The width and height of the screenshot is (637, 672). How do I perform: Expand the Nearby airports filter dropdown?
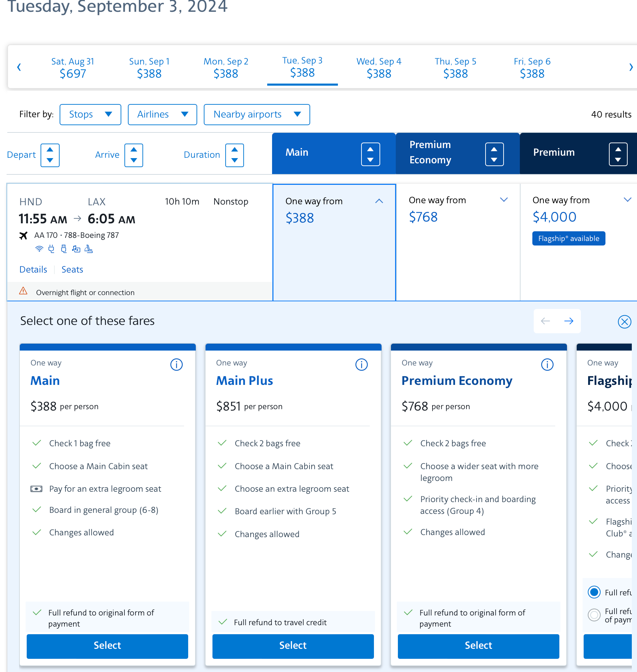[256, 114]
